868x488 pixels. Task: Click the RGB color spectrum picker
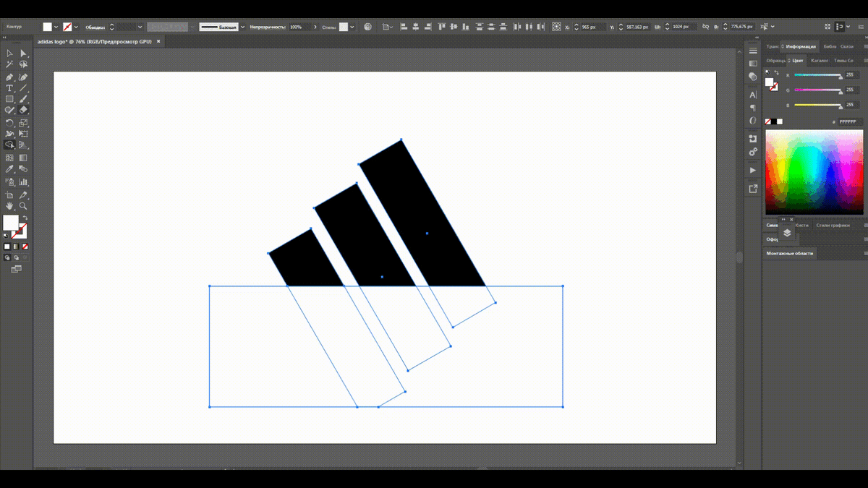(x=814, y=171)
